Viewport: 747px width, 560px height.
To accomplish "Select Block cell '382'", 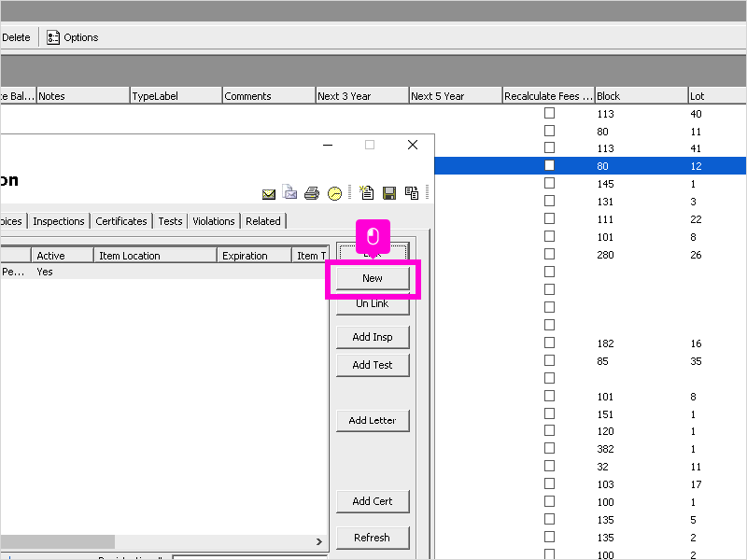I will coord(605,449).
